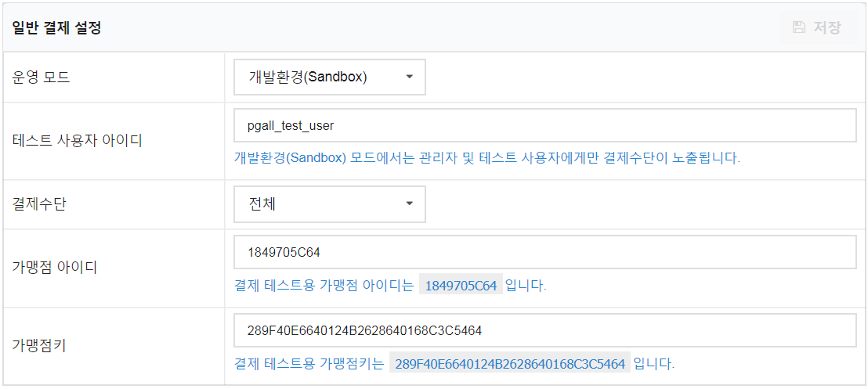Open the 개발환경(Sandbox) operating mode dropdown
This screenshot has height=389, width=868.
329,77
